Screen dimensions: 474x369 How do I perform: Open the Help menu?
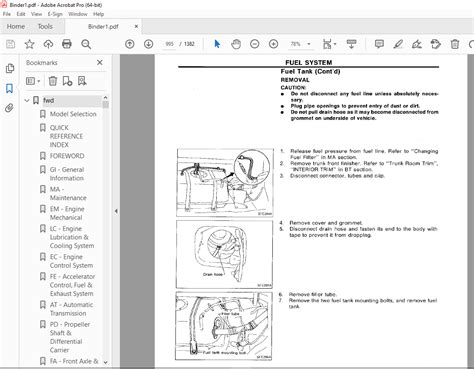(98, 14)
